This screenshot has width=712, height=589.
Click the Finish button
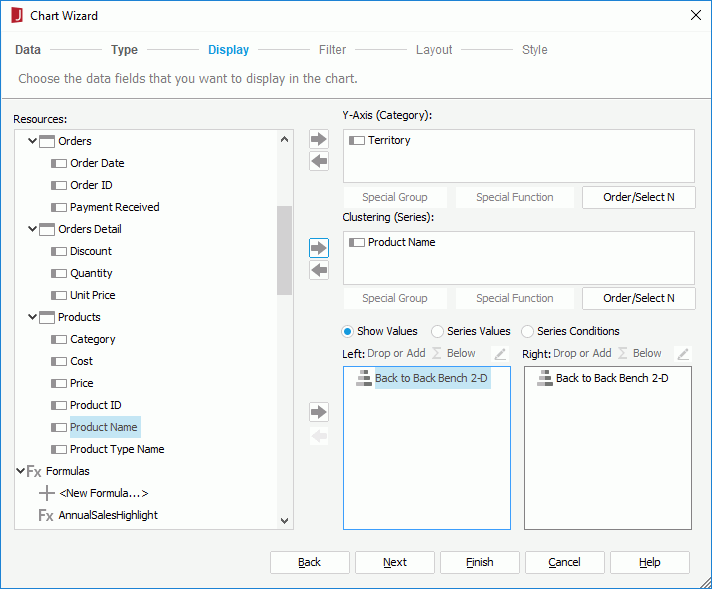[x=480, y=563]
